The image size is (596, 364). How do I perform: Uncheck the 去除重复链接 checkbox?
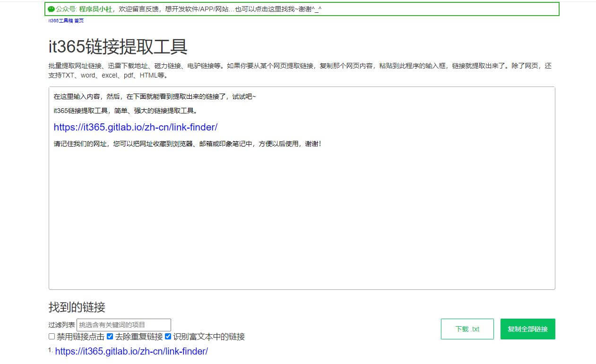pyautogui.click(x=110, y=337)
